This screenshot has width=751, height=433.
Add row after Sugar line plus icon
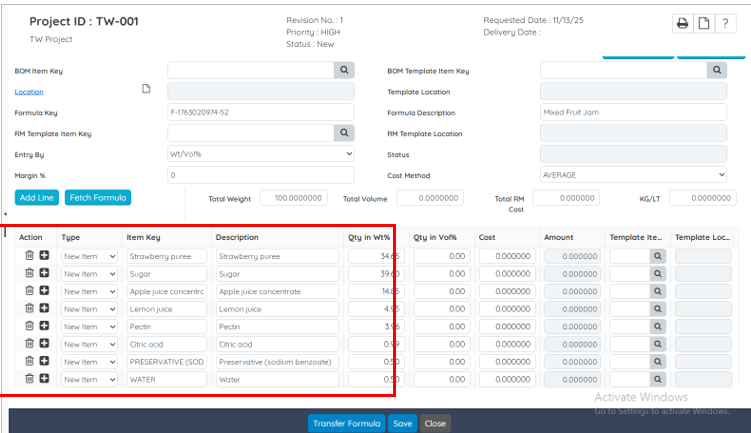pyautogui.click(x=44, y=273)
